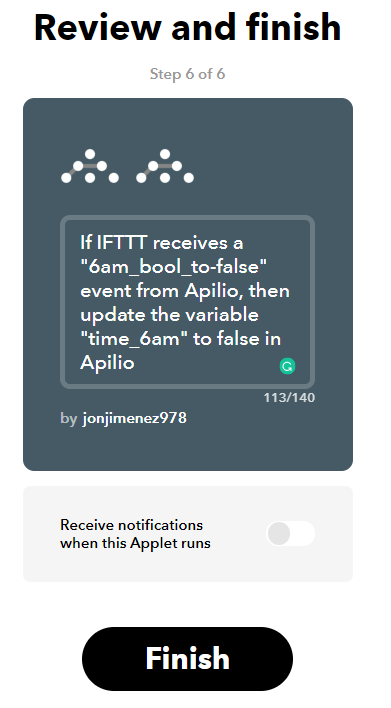Click the white knob of the notification switch

pos(279,534)
